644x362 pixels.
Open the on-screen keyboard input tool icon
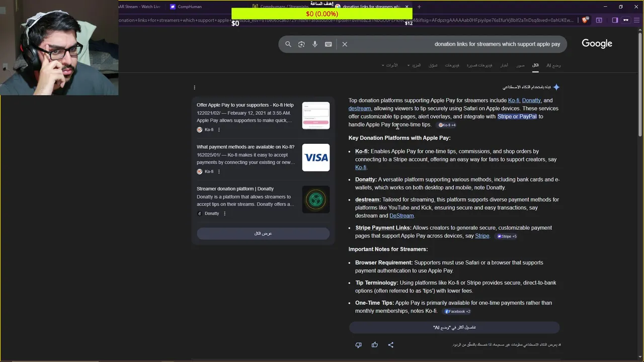tap(329, 44)
